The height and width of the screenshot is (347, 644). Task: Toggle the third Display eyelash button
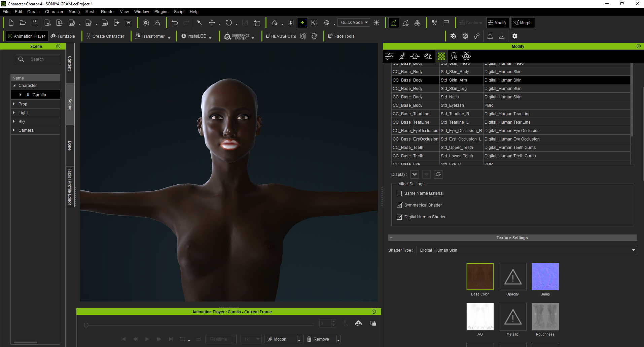438,174
